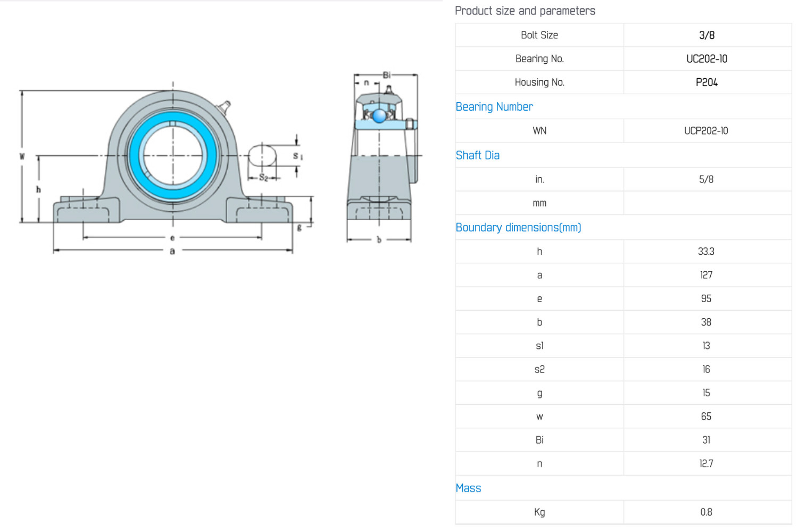Click the Shaft Dia section heading
This screenshot has width=798, height=532.
pyautogui.click(x=478, y=155)
